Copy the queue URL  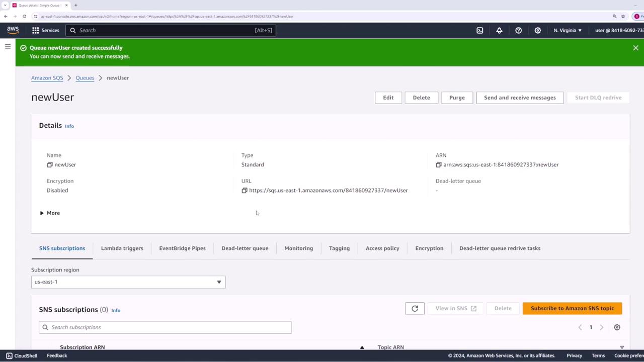click(x=245, y=191)
